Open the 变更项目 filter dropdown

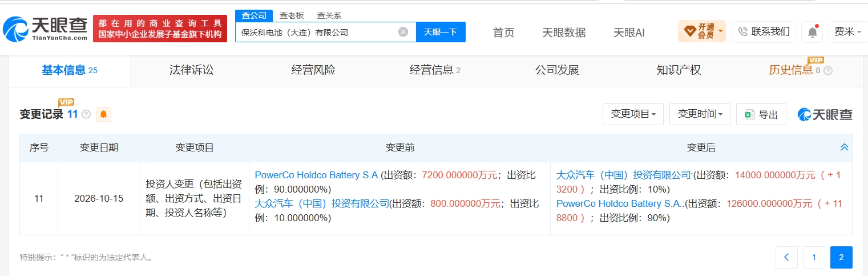point(633,114)
